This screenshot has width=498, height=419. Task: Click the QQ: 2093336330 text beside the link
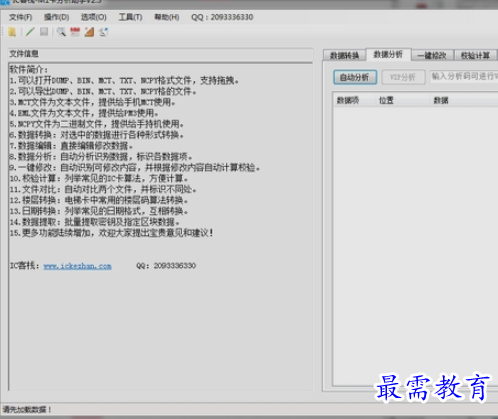[x=166, y=266]
